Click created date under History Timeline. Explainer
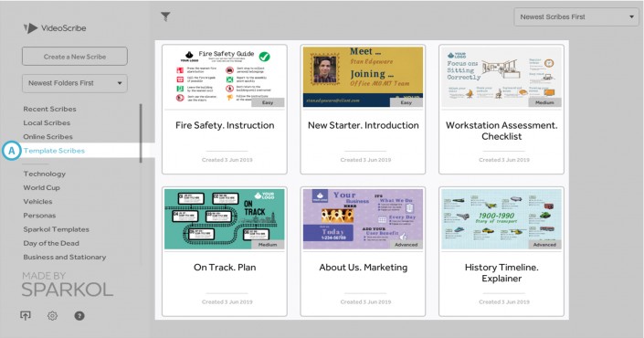Image resolution: width=644 pixels, height=338 pixels. coord(504,301)
